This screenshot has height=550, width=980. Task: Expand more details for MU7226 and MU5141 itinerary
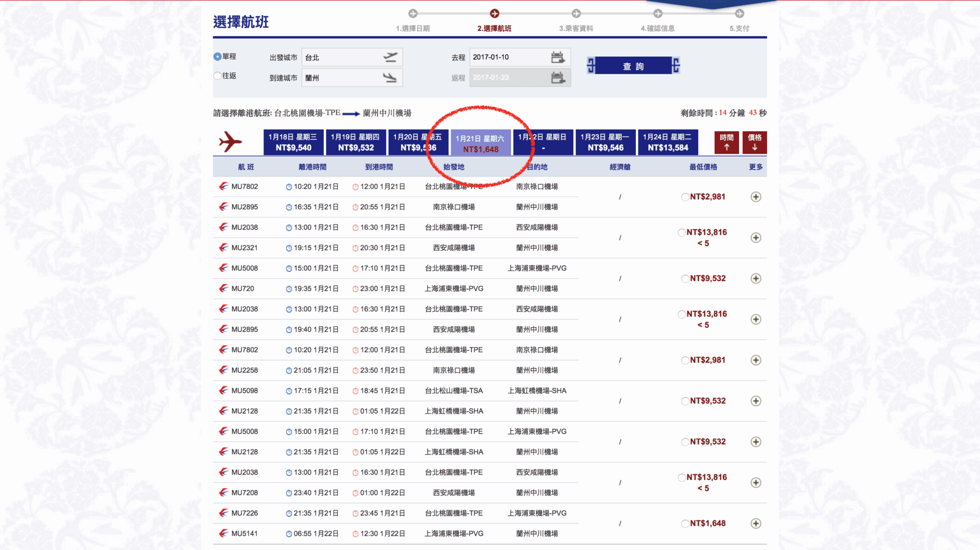(756, 523)
